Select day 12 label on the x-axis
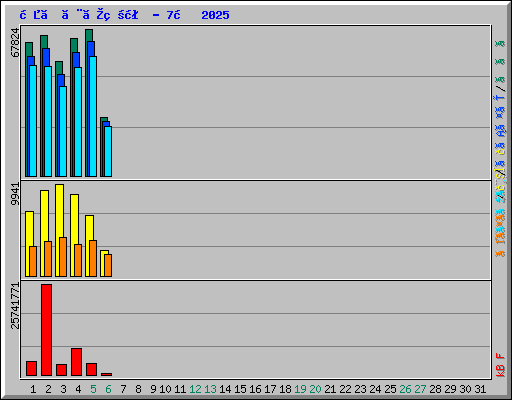The image size is (512, 400). tap(195, 389)
